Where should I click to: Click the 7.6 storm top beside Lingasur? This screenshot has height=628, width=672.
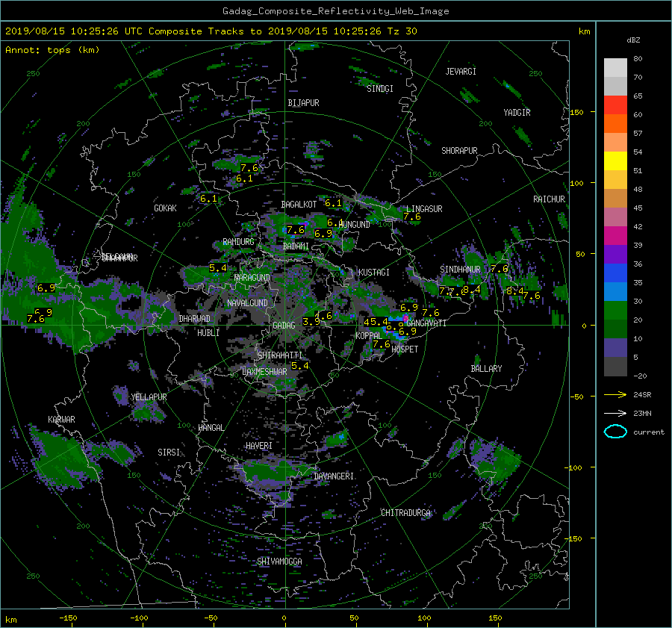coord(412,217)
